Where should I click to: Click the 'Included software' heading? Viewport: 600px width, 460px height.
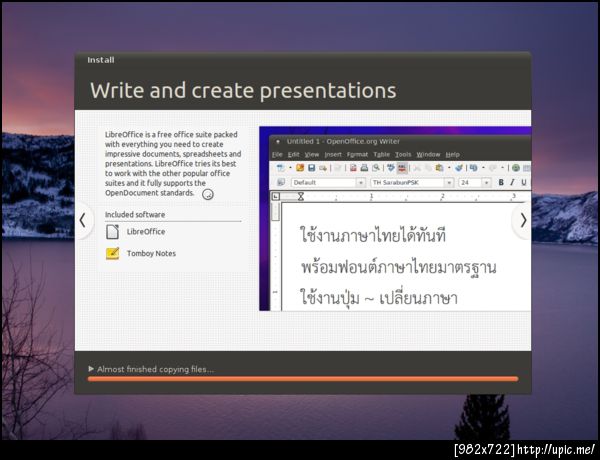pos(135,215)
